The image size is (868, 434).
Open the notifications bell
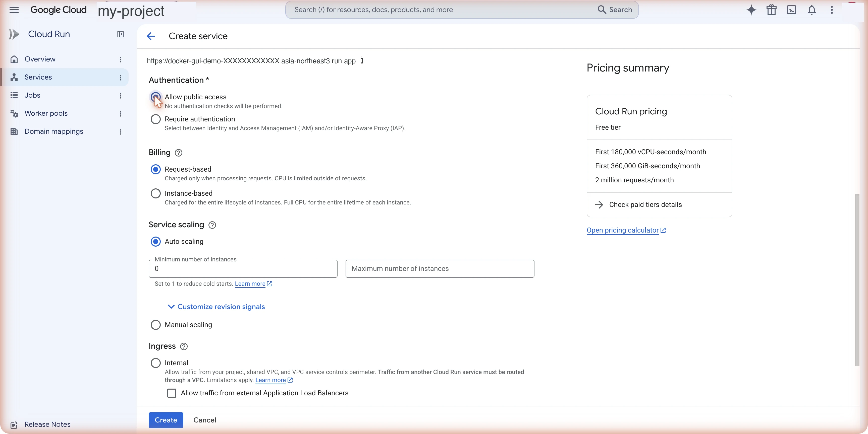click(x=811, y=10)
